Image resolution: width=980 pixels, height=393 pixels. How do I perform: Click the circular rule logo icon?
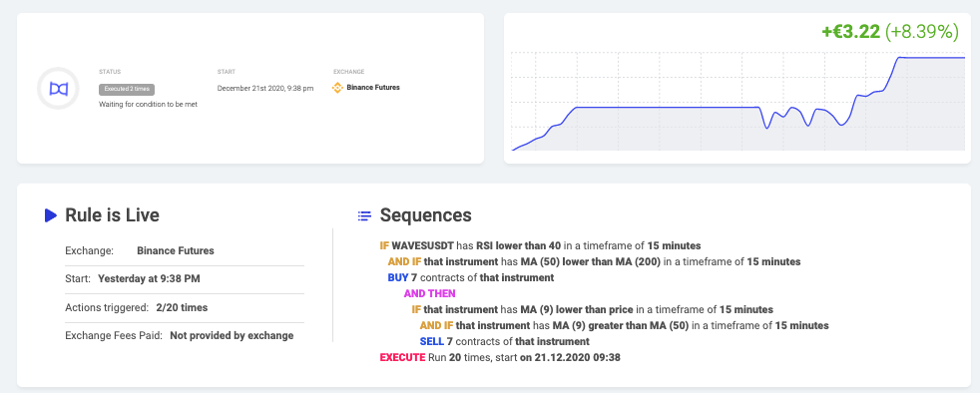pyautogui.click(x=58, y=88)
